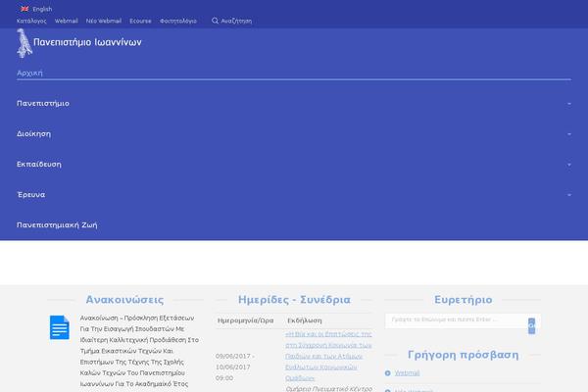Click the Ανακοινώσεις heading

124,300
